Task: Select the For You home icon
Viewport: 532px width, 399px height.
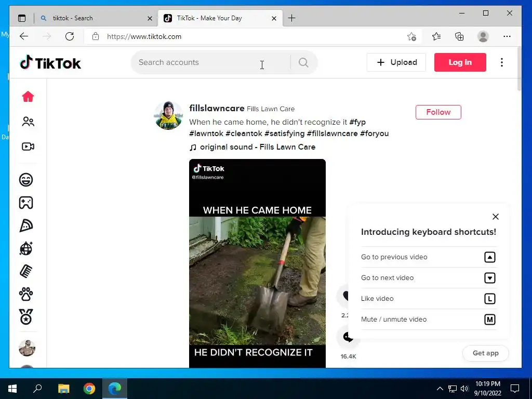Action: pos(28,97)
